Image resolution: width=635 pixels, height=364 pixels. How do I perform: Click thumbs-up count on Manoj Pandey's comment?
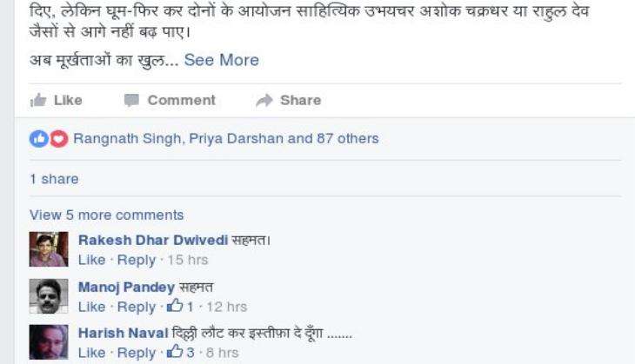180,306
